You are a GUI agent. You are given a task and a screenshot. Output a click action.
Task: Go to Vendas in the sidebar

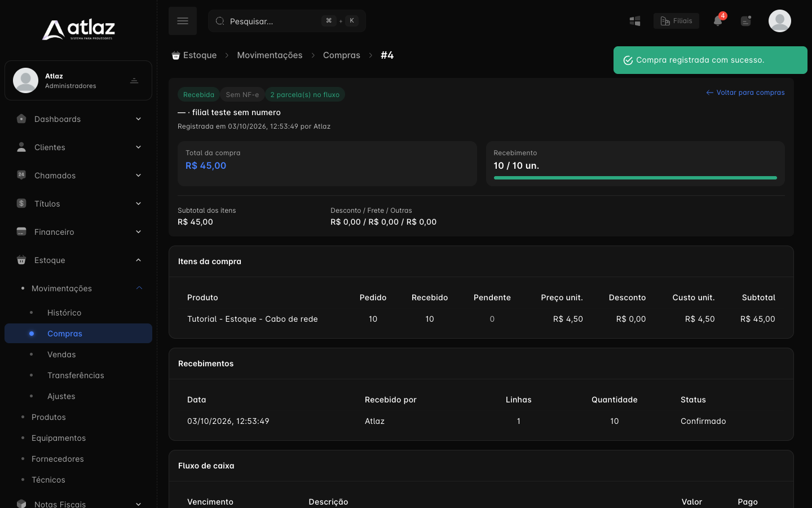pyautogui.click(x=61, y=354)
